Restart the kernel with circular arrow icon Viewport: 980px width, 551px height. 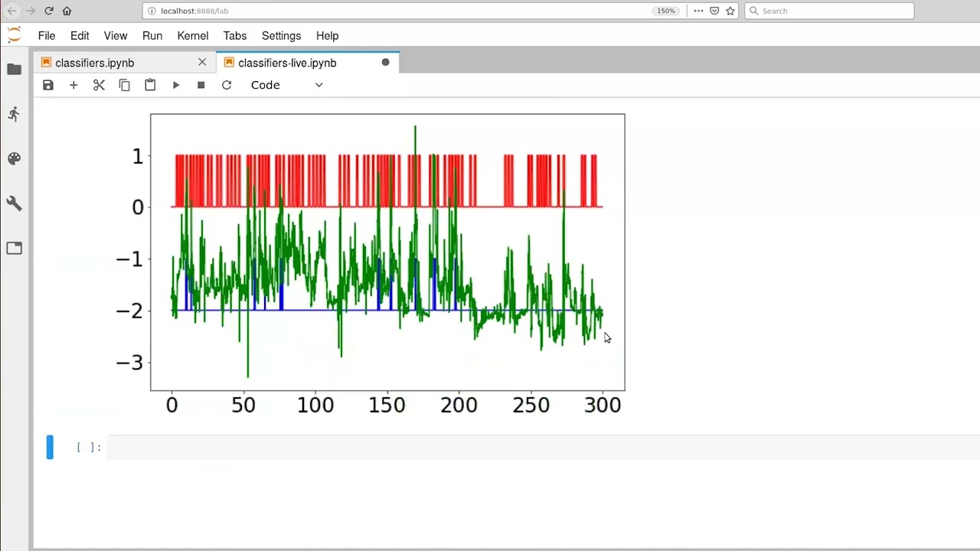[x=227, y=85]
